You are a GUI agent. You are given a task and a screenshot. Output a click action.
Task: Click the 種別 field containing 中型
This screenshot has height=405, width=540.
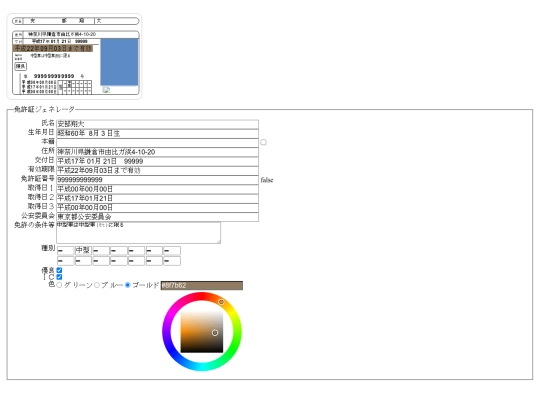click(x=83, y=251)
